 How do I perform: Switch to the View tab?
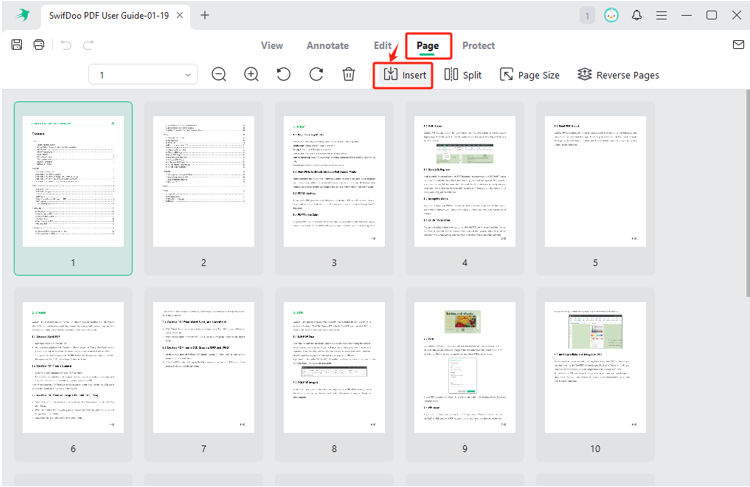pos(272,45)
